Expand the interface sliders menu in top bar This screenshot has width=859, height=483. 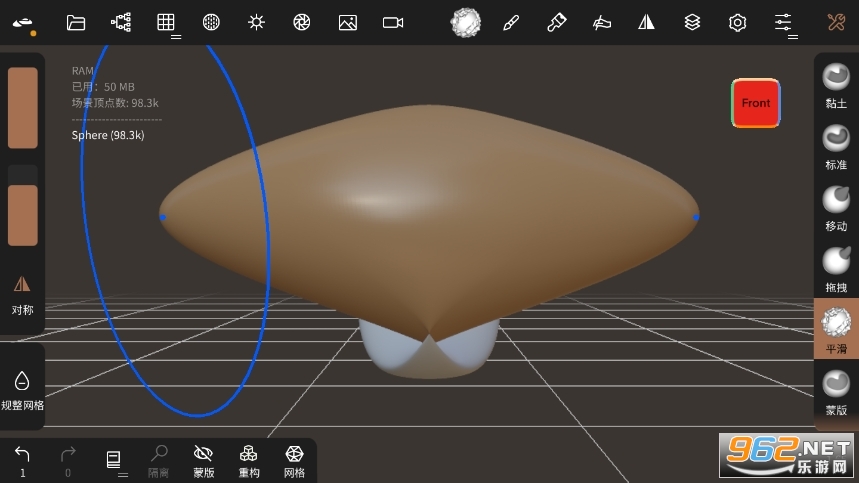(784, 23)
